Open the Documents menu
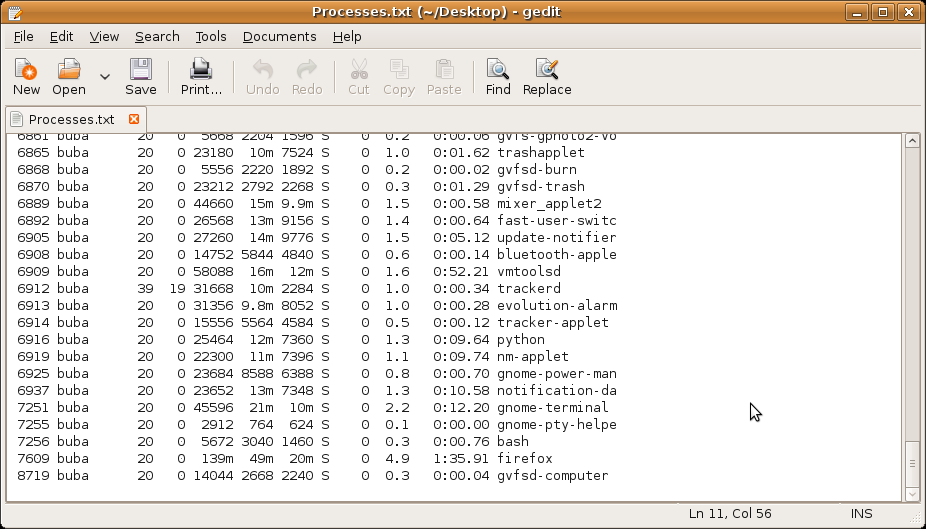Image resolution: width=926 pixels, height=529 pixels. point(279,37)
